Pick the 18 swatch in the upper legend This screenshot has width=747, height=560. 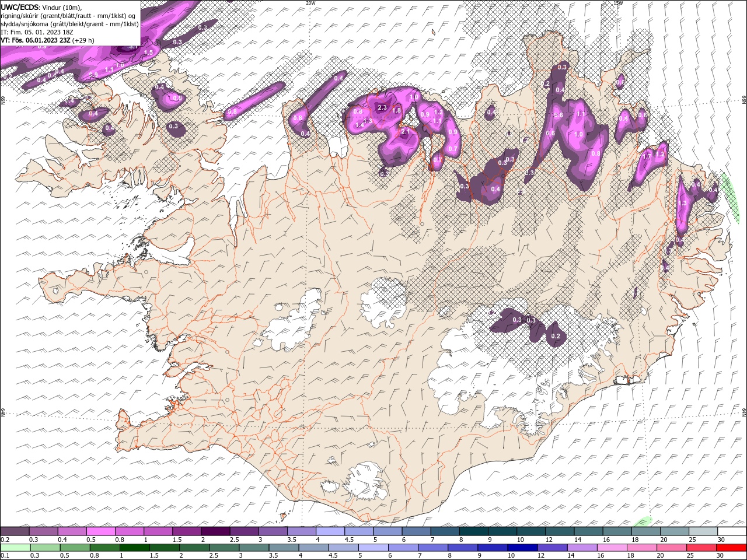(x=645, y=531)
